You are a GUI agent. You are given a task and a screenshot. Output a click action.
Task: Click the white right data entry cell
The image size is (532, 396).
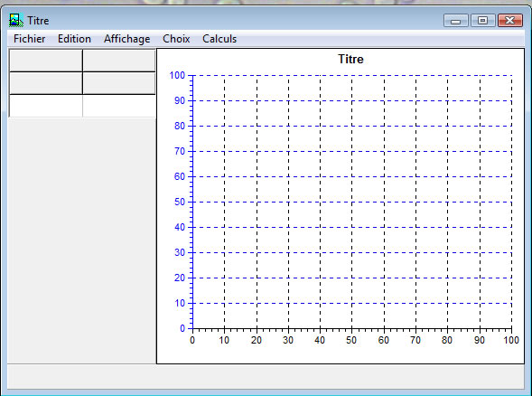[x=119, y=106]
